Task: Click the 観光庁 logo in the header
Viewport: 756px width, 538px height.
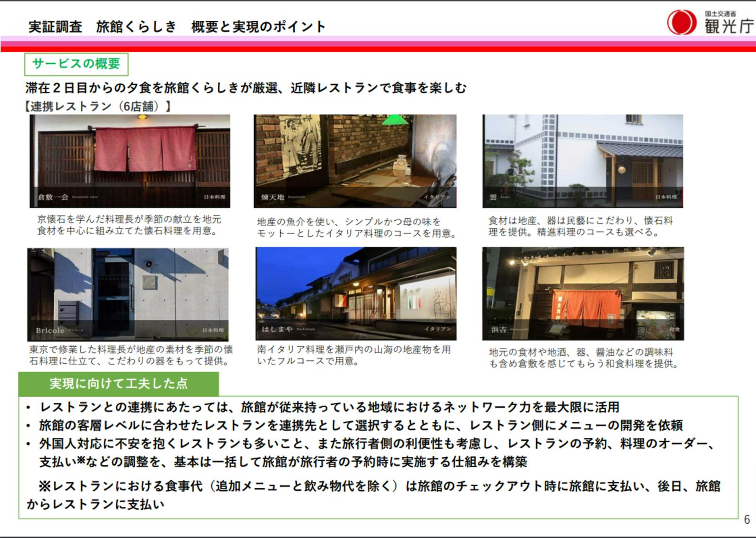Action: [x=711, y=22]
